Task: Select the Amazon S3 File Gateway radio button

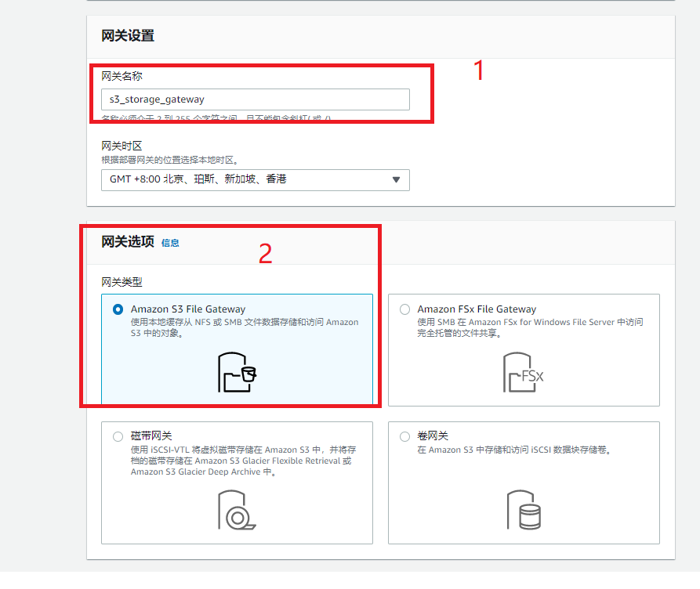Action: (x=118, y=309)
